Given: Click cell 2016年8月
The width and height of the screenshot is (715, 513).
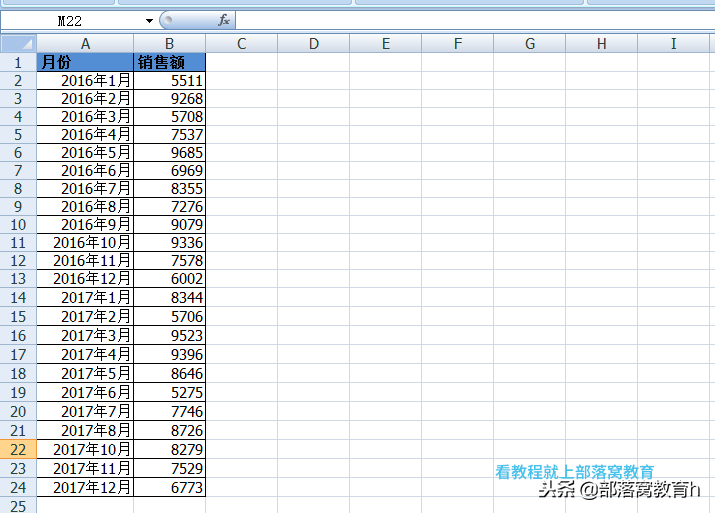Looking at the screenshot, I should (x=85, y=207).
